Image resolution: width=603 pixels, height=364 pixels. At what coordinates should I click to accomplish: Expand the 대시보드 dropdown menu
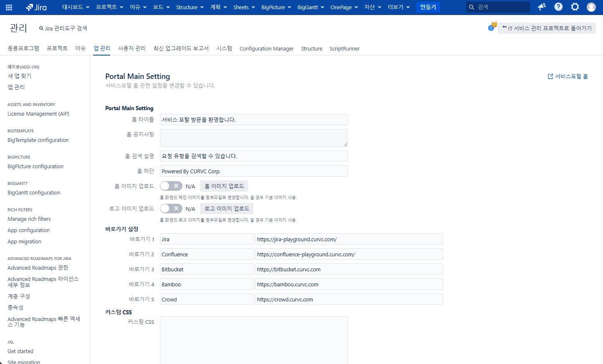point(76,7)
